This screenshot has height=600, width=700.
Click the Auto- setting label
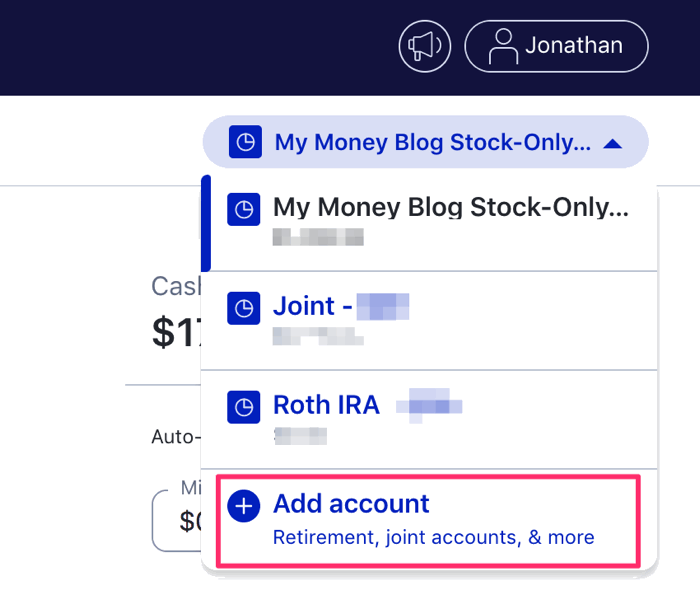click(176, 437)
